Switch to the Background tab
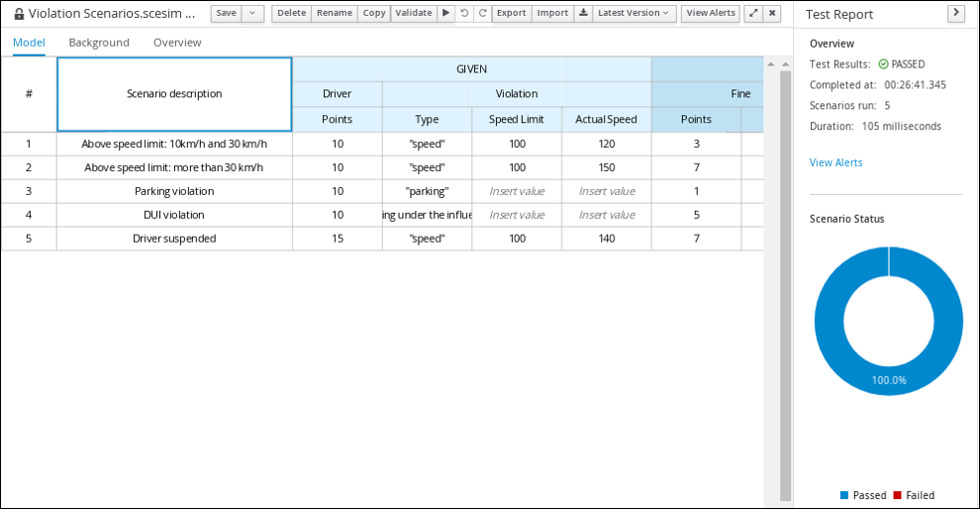Screen dimensions: 980x509 click(x=99, y=43)
